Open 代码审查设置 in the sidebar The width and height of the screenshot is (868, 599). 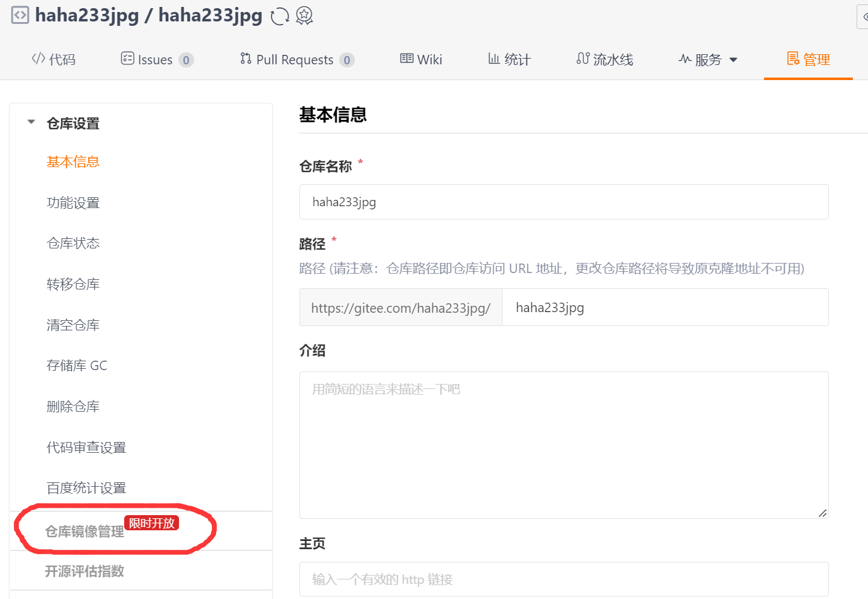pos(86,448)
